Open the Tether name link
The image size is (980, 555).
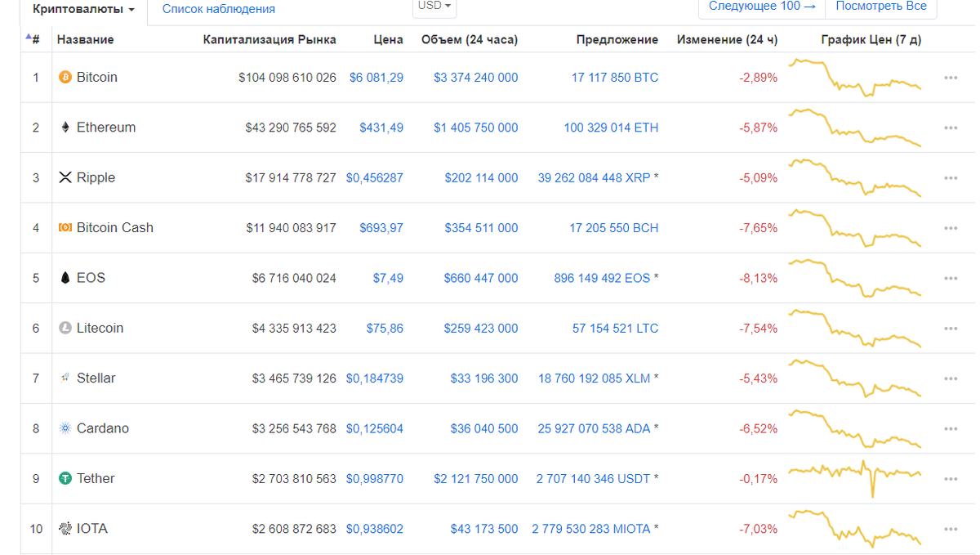pos(96,479)
